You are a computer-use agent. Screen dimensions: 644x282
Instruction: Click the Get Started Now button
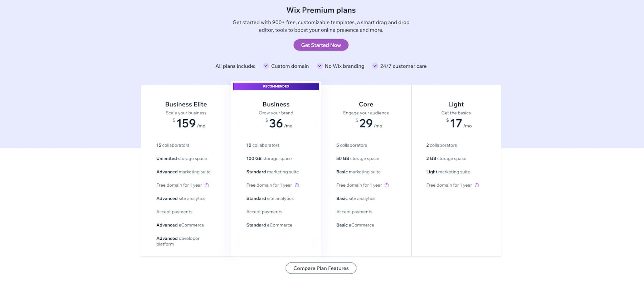[321, 45]
